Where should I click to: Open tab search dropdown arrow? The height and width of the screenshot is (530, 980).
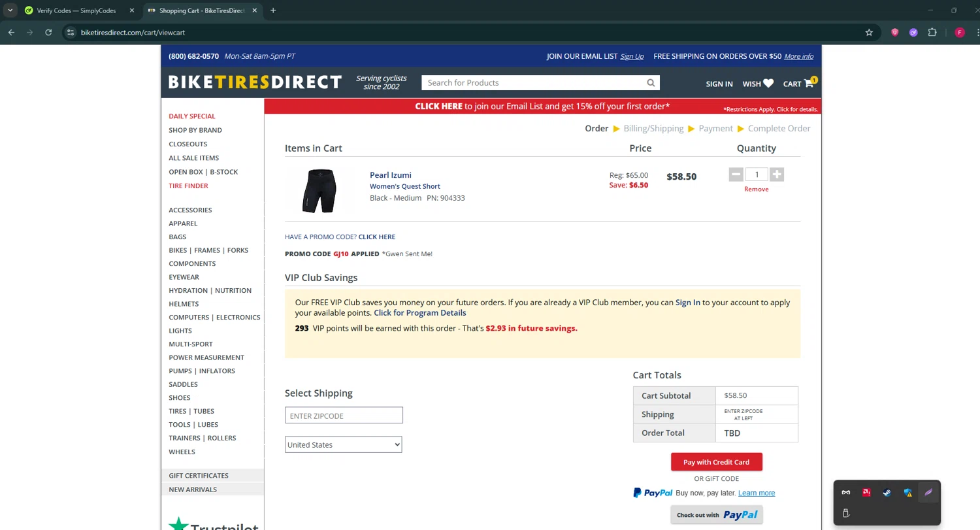point(10,10)
